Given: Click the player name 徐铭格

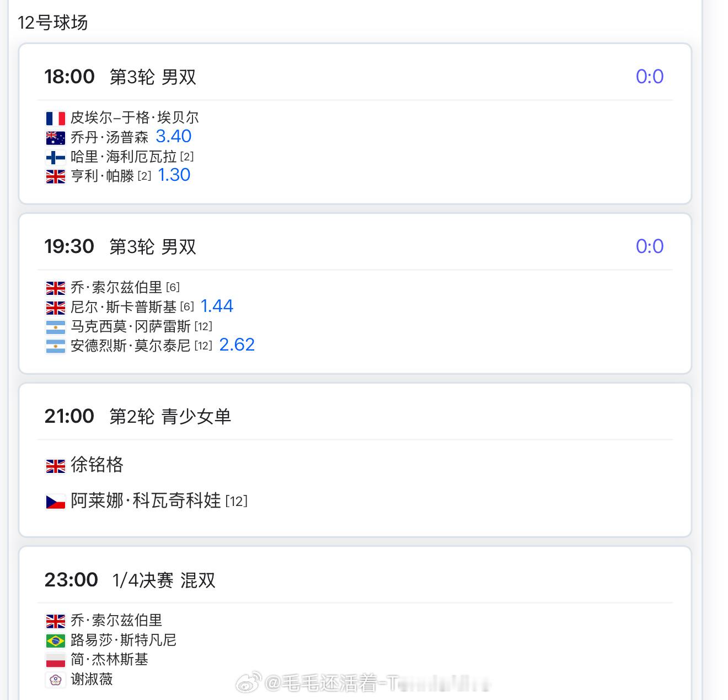Looking at the screenshot, I should tap(97, 465).
